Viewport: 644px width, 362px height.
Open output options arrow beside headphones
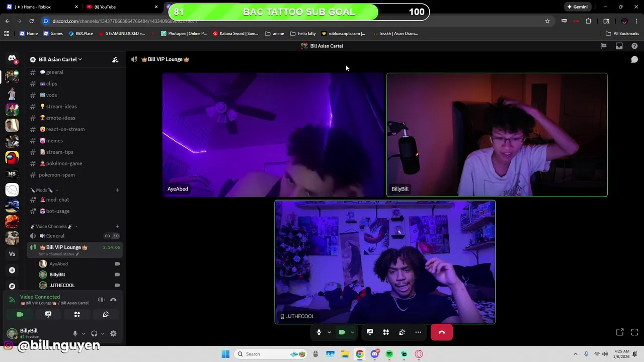pos(103,333)
